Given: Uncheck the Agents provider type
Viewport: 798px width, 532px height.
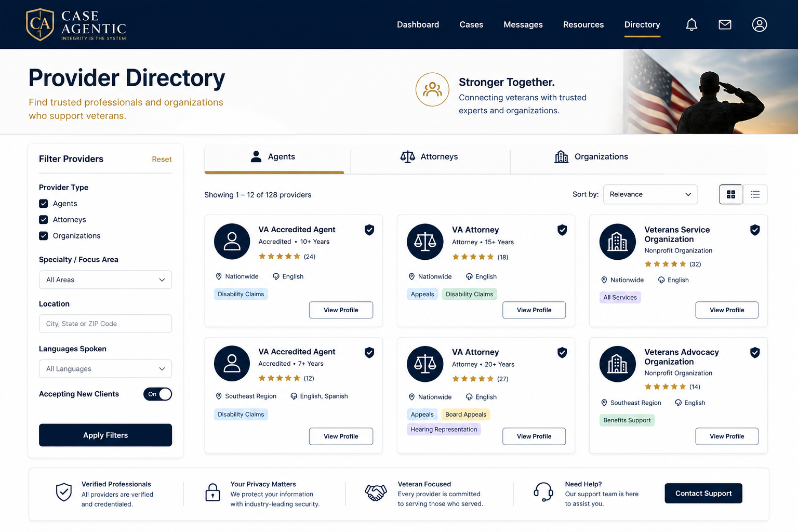Looking at the screenshot, I should (44, 204).
